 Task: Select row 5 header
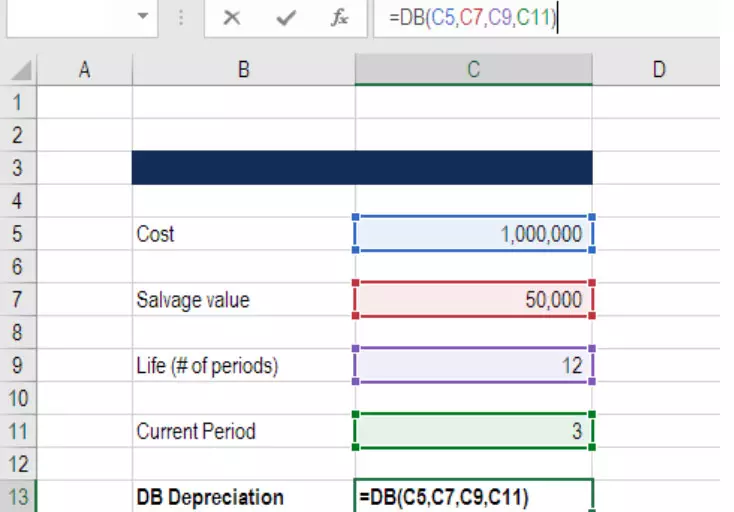tap(18, 234)
